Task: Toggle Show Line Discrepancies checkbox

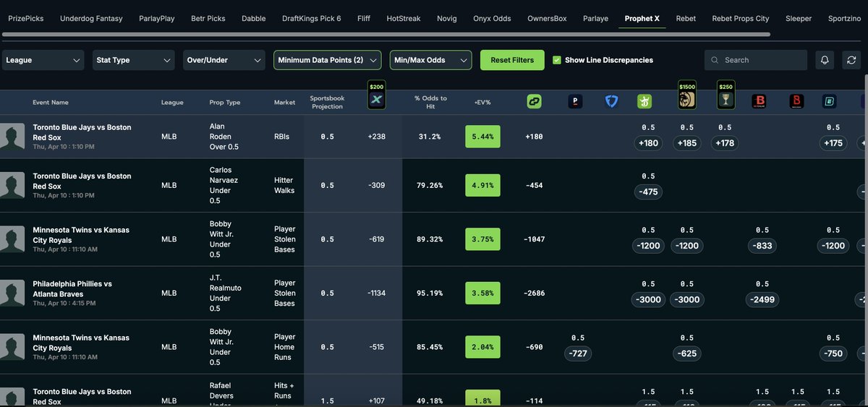Action: [x=556, y=60]
